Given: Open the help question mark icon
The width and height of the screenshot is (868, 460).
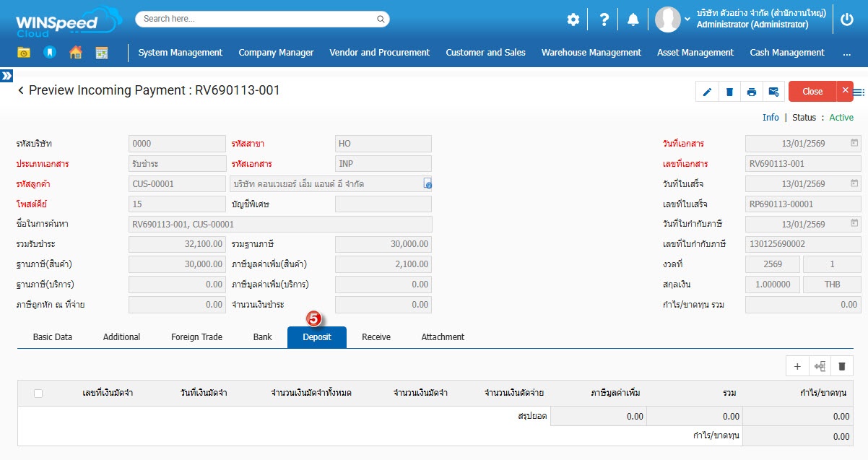Looking at the screenshot, I should tap(604, 19).
